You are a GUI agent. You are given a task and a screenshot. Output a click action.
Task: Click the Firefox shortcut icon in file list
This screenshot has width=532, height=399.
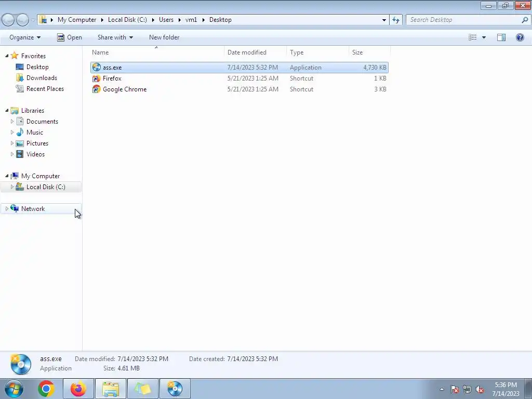click(x=96, y=78)
